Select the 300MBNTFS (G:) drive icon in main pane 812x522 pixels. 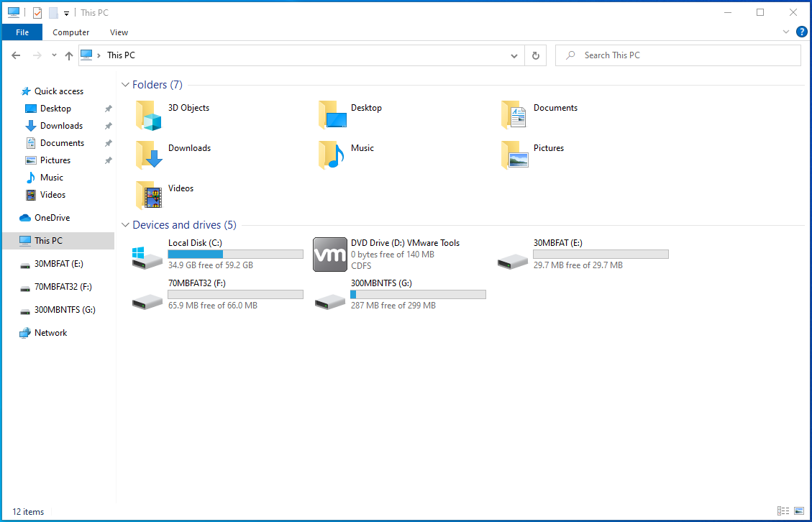330,302
